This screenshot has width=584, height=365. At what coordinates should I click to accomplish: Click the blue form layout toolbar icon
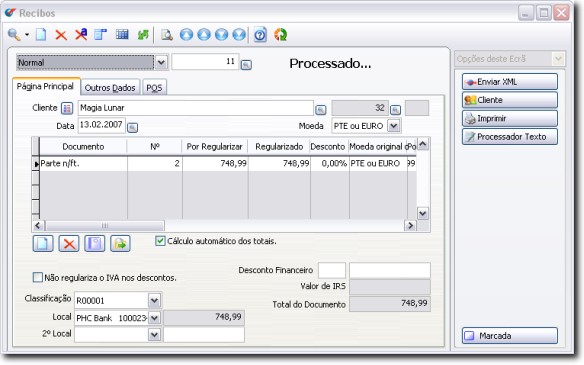point(100,35)
